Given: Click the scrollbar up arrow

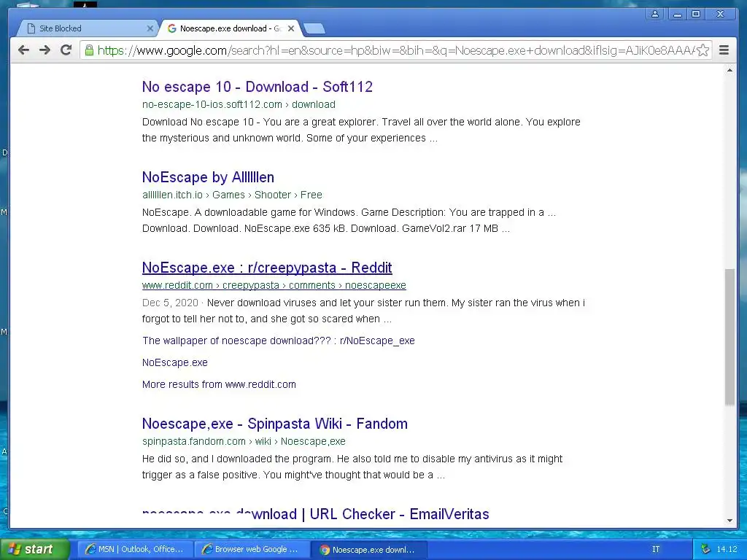Looking at the screenshot, I should pyautogui.click(x=729, y=71).
